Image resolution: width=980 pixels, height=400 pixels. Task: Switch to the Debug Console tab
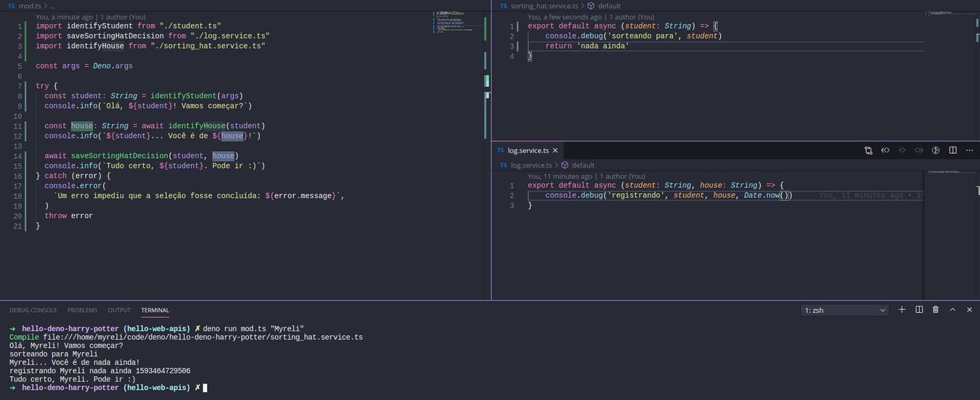coord(33,311)
